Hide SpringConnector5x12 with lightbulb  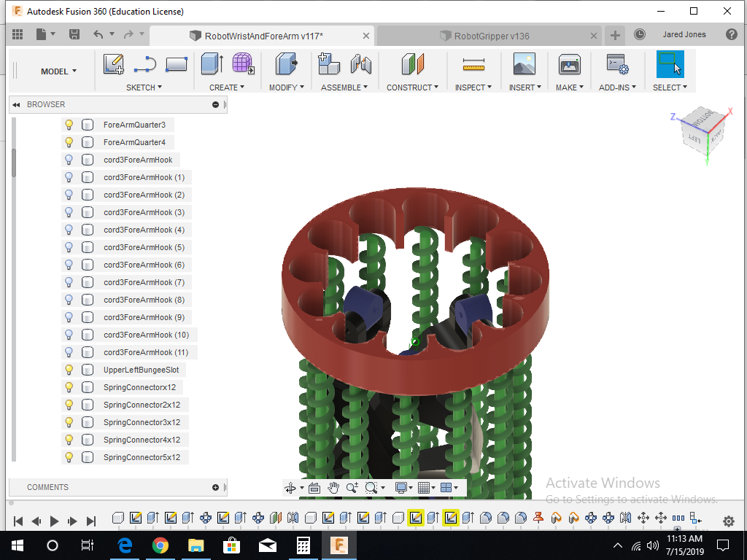click(69, 457)
